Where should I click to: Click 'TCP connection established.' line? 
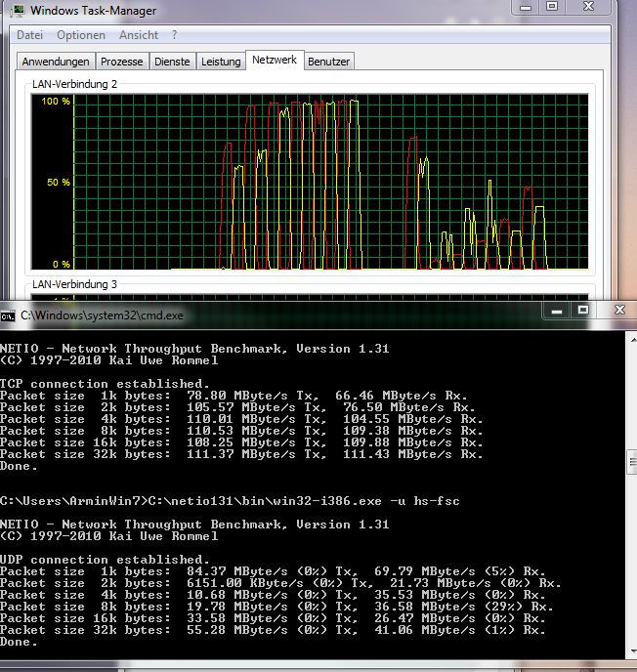[x=105, y=384]
